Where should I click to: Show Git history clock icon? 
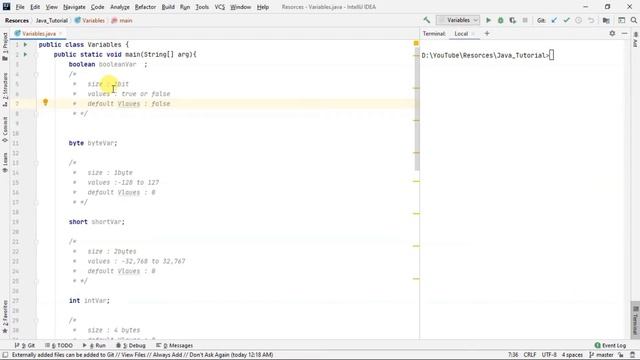tap(578, 20)
